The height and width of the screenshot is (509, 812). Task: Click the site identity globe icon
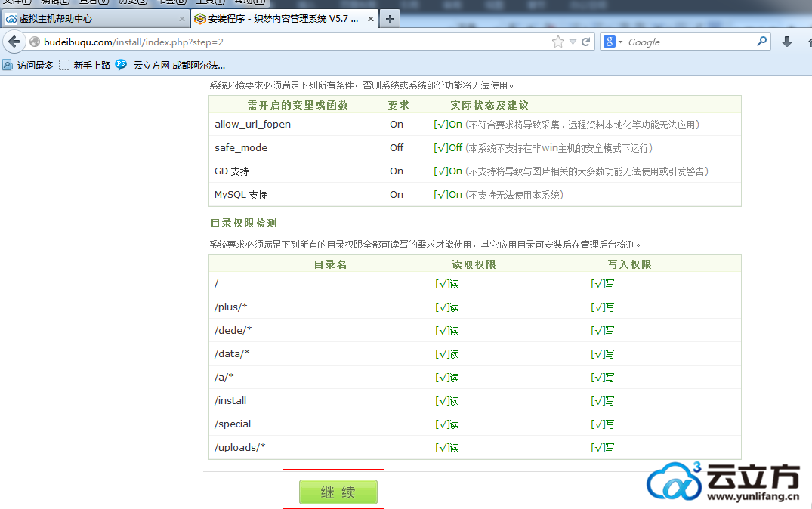[35, 42]
